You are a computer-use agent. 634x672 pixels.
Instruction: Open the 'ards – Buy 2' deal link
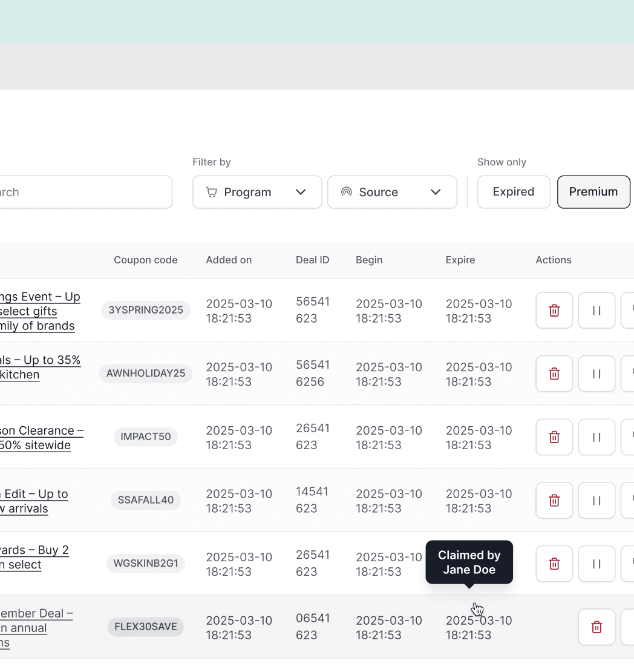pyautogui.click(x=34, y=557)
